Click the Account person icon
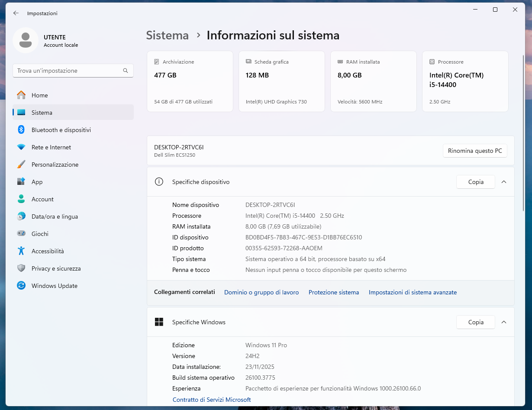 click(x=21, y=199)
